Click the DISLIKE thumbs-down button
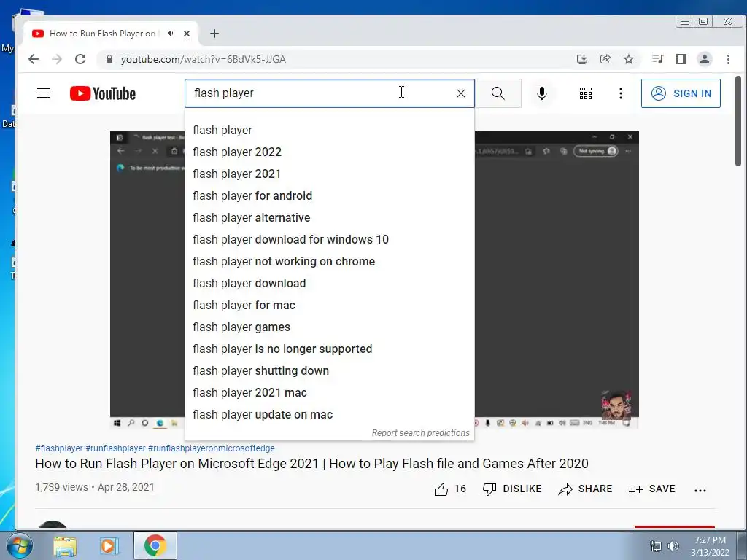Viewport: 747px width, 560px height. (512, 489)
